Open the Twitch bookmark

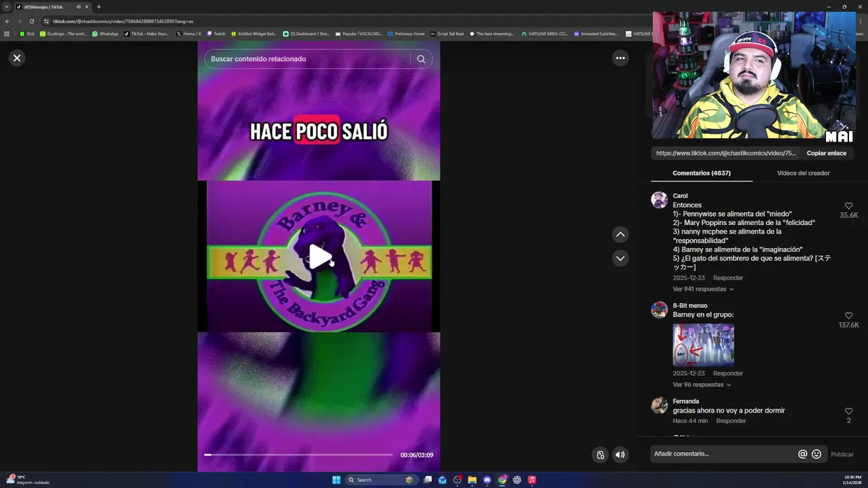pos(216,33)
